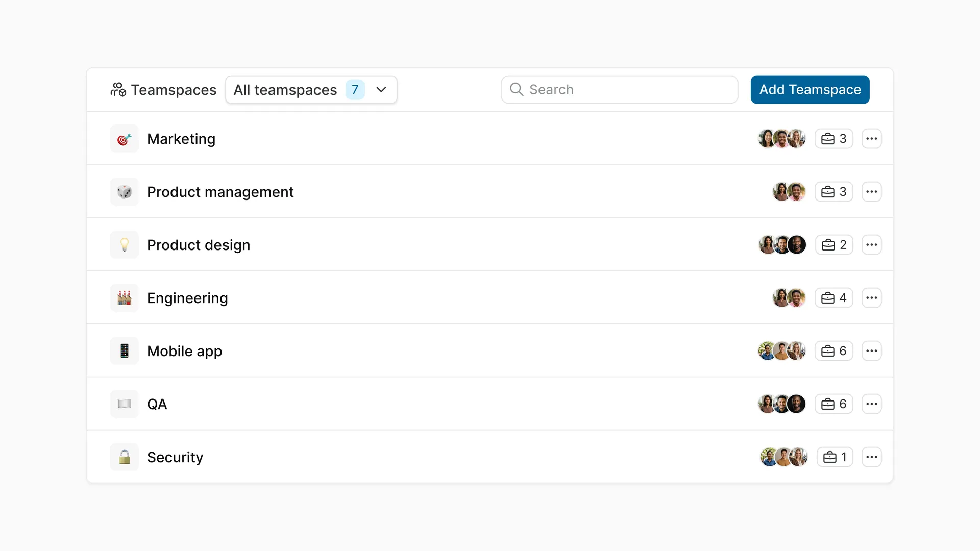
Task: Click the Product management dice icon
Action: (125, 192)
